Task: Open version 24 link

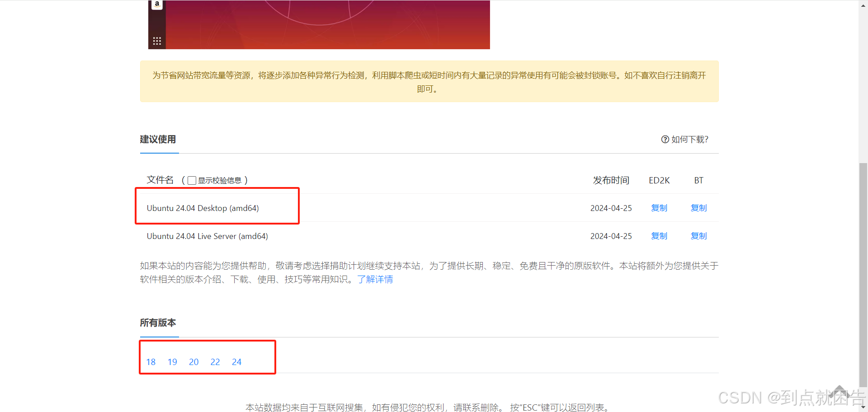Action: [236, 362]
